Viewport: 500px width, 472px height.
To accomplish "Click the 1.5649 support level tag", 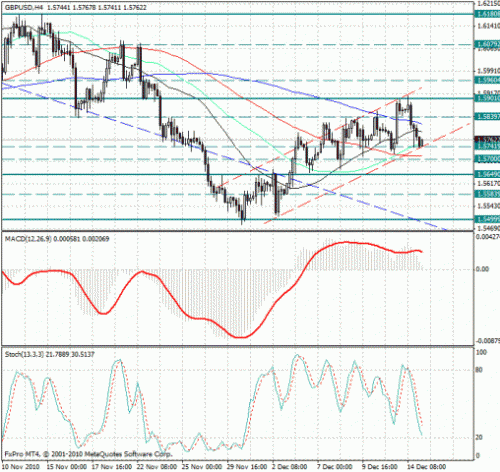I will [x=487, y=174].
